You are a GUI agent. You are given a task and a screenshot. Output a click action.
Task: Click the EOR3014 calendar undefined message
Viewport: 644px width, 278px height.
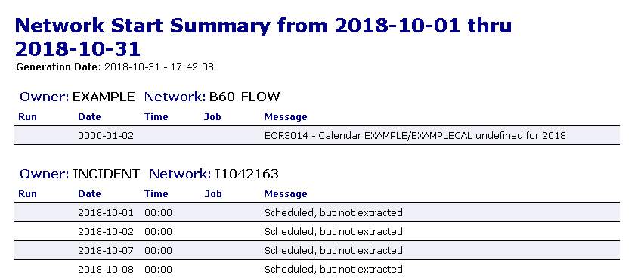[415, 135]
